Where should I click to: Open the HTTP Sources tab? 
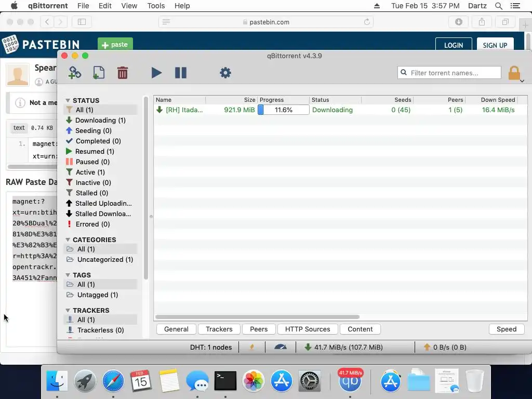coord(308,329)
